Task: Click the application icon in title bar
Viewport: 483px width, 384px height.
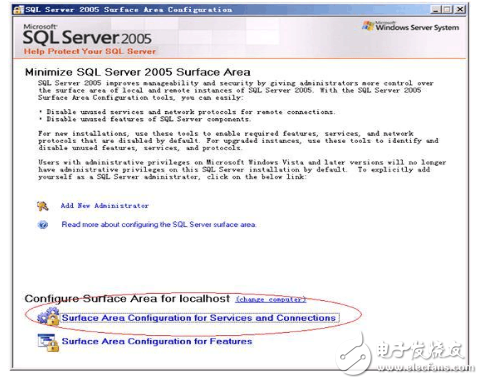Action: point(18,10)
